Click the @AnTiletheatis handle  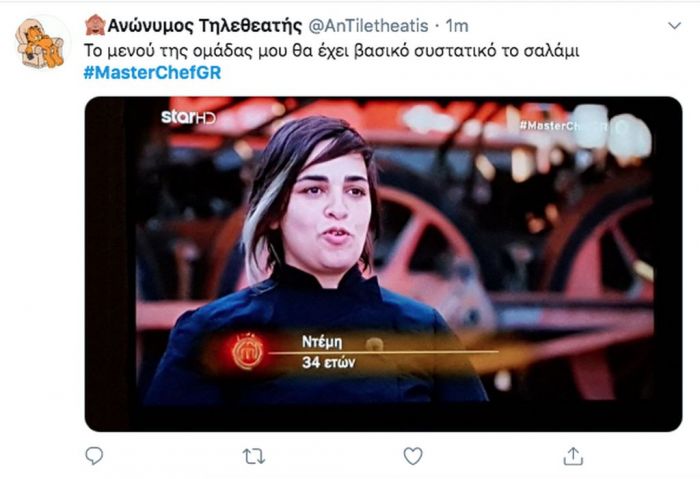(368, 26)
